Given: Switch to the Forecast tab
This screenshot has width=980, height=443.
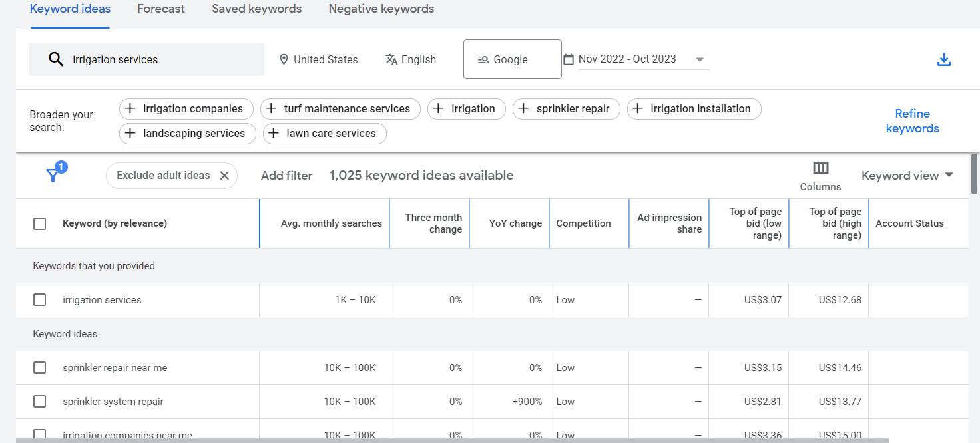Looking at the screenshot, I should pos(161,9).
